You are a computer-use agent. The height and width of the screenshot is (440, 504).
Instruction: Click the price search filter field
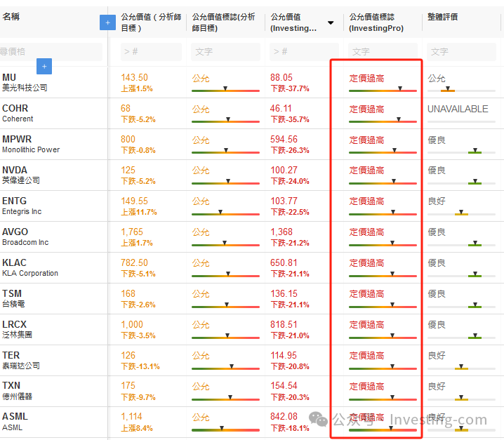point(51,52)
